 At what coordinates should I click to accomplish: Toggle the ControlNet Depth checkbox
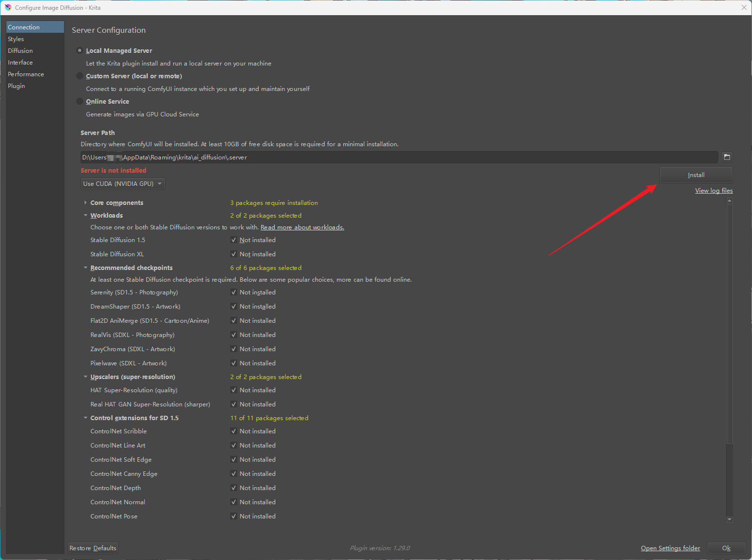[234, 488]
